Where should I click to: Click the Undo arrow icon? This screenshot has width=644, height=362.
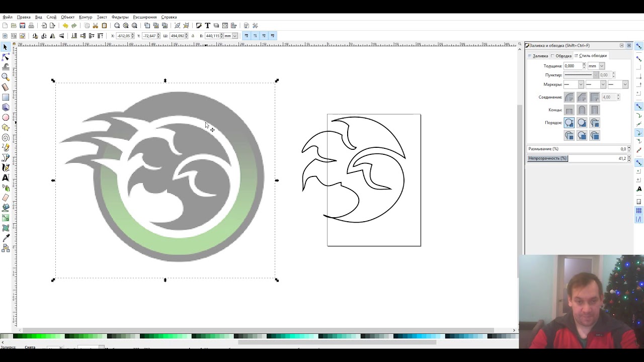click(65, 26)
